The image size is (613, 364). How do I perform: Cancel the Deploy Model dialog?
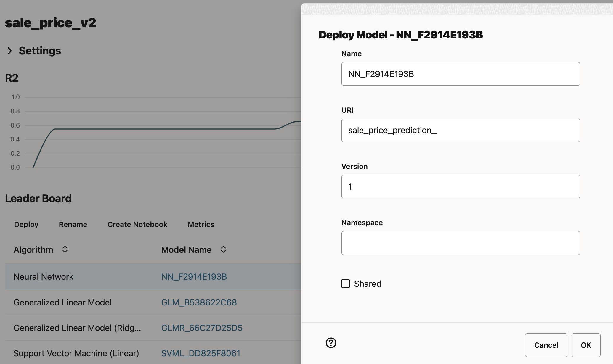click(x=546, y=345)
